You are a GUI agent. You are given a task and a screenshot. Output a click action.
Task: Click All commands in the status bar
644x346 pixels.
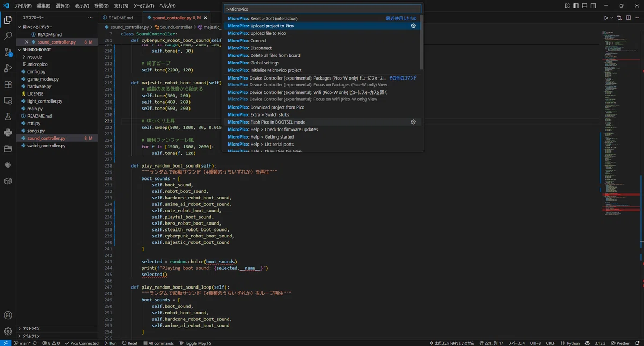click(x=158, y=343)
